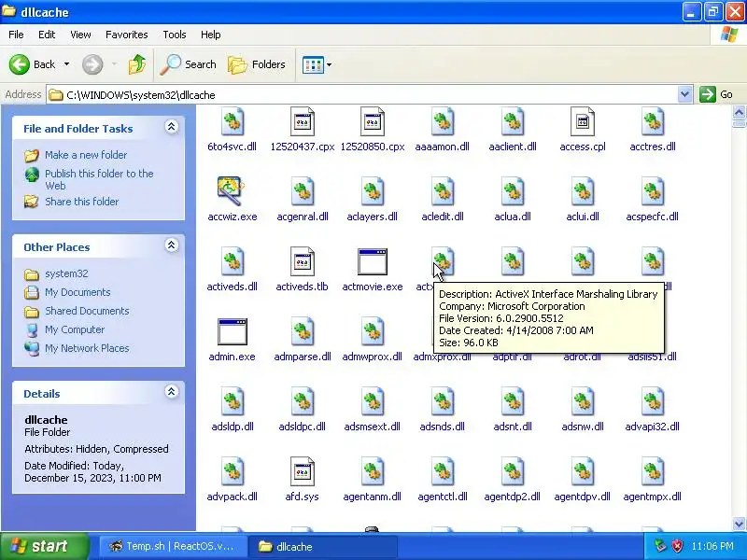This screenshot has height=560, width=747.
Task: Collapse the File and Folder Tasks panel
Action: pos(172,127)
